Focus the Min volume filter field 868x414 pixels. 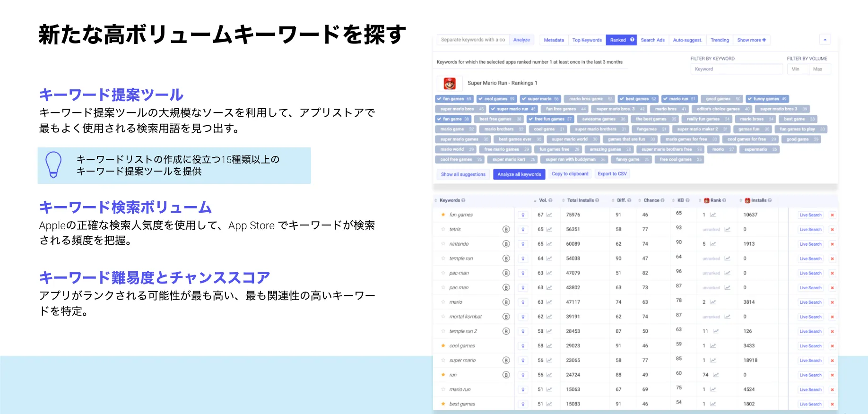click(798, 69)
